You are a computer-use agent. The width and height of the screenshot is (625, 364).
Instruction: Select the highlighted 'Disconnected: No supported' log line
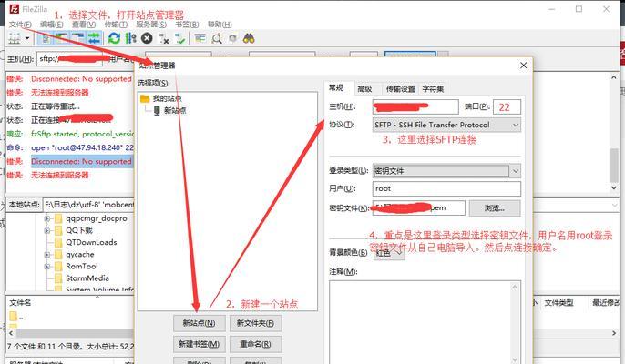coord(82,161)
